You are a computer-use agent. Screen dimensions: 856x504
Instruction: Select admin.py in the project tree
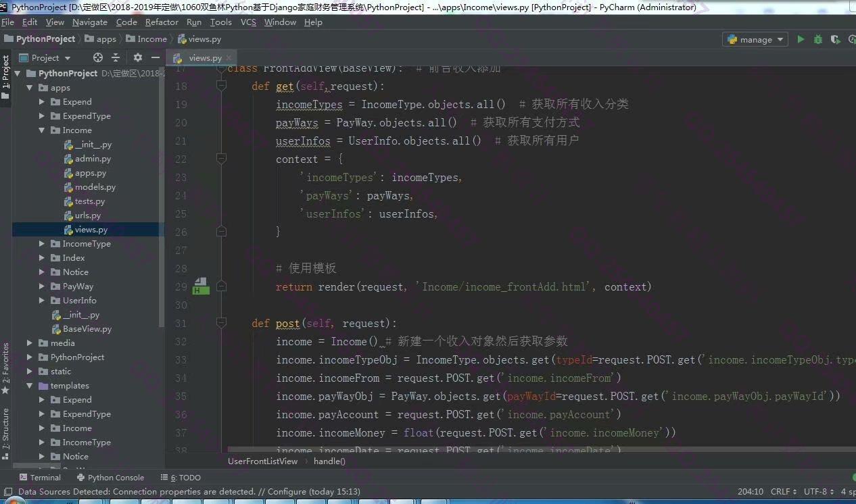88,158
